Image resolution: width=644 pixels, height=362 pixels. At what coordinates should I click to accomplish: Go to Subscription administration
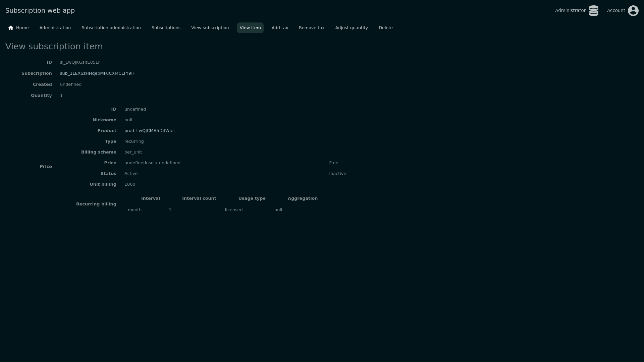(111, 28)
